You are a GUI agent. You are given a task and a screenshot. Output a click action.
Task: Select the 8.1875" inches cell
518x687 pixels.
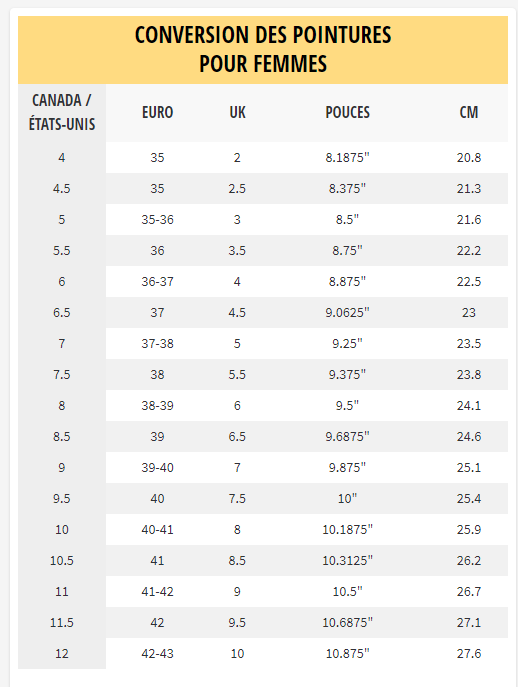tap(348, 158)
